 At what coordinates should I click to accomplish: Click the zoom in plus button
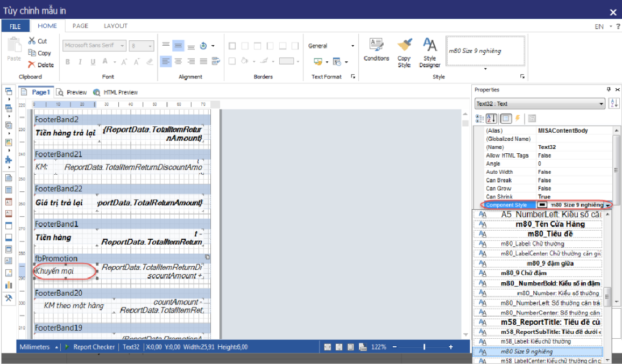451,347
